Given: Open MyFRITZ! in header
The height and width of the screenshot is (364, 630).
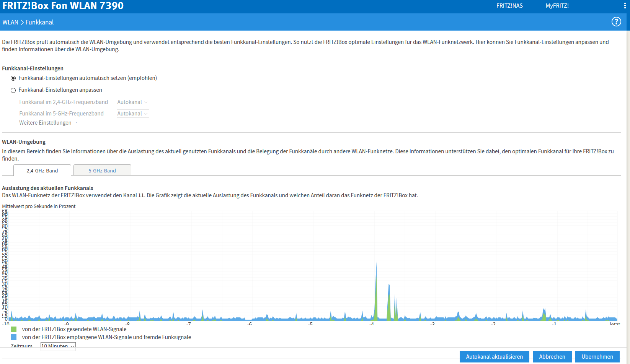Looking at the screenshot, I should tap(557, 6).
